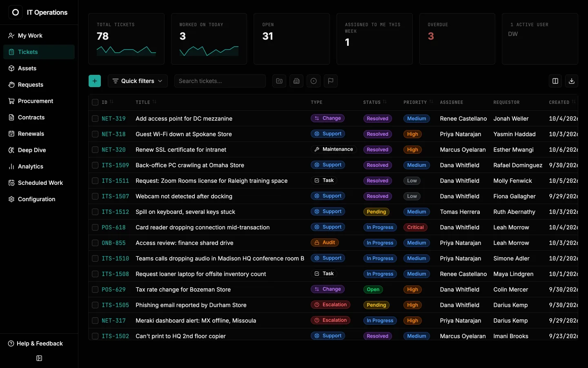Screen dimensions: 588x368
Task: Go to Assets section
Action: pyautogui.click(x=39, y=68)
